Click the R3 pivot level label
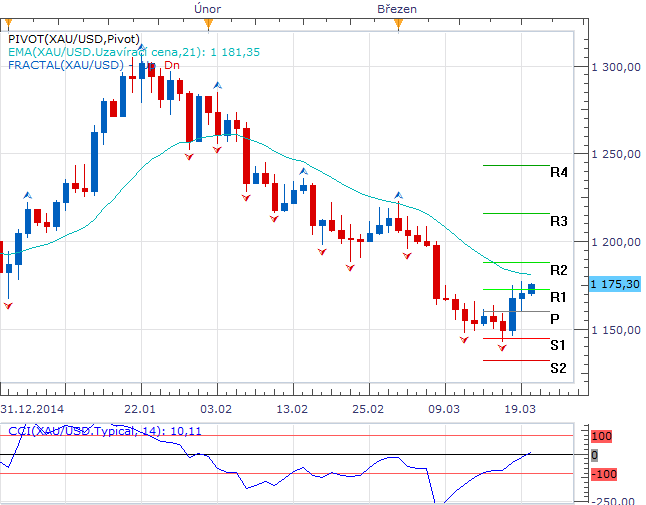The width and height of the screenshot is (646, 505). (x=559, y=221)
